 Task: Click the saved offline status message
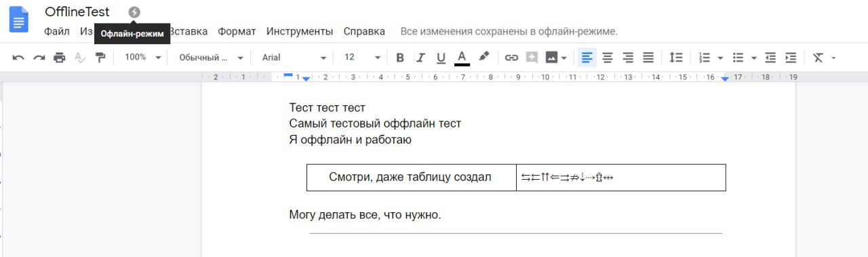pos(509,31)
